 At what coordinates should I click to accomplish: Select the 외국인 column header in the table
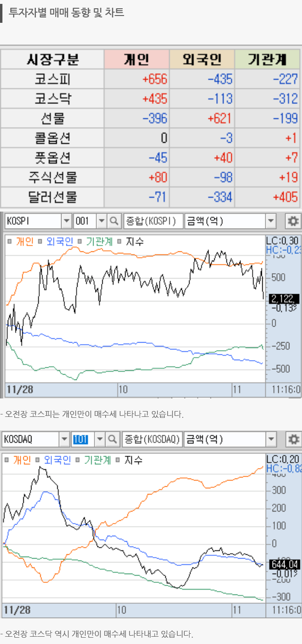202,59
